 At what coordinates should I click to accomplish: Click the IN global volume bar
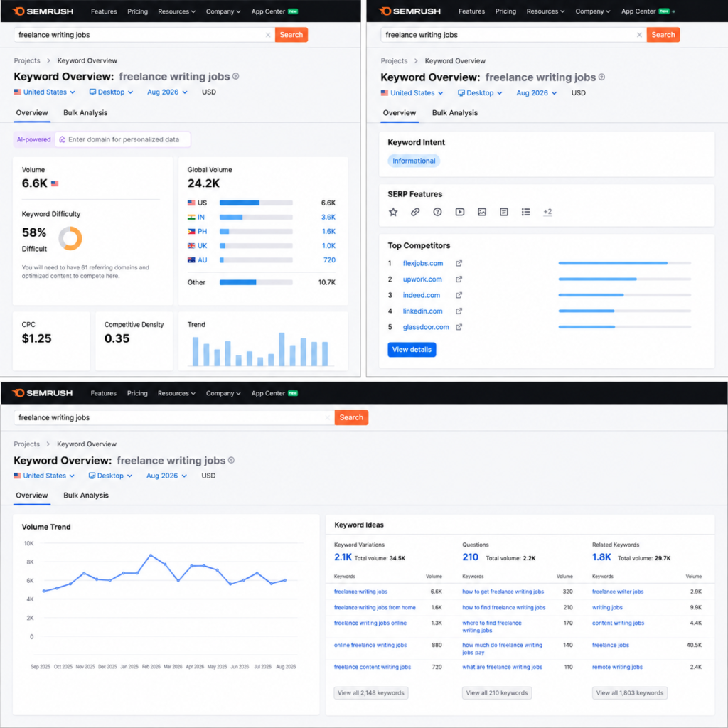click(x=256, y=218)
